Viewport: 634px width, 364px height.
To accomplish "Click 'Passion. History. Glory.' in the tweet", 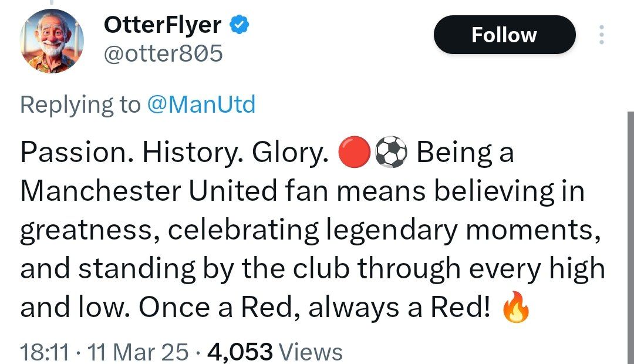I will (x=174, y=153).
